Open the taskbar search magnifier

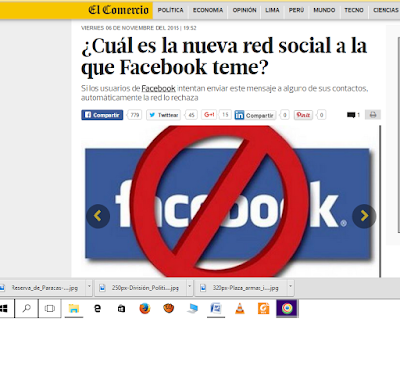pos(26,309)
